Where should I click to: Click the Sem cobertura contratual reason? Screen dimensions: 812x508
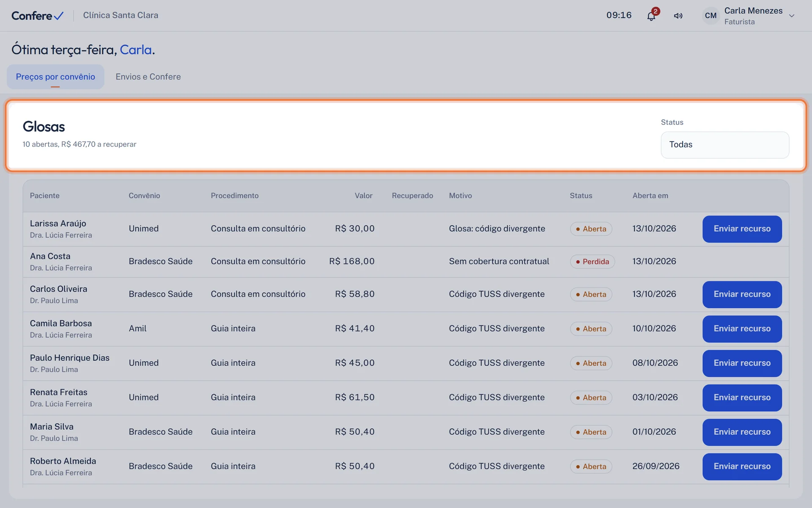pos(499,262)
